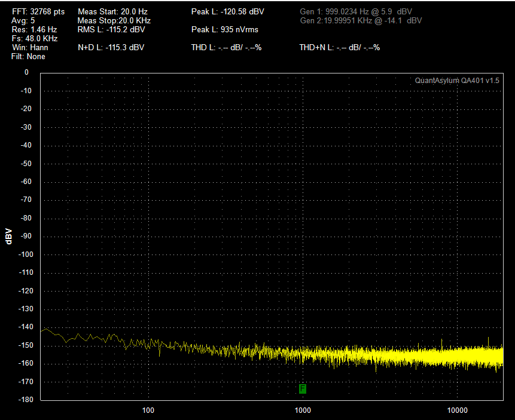Select the "Res: 1.46 Hz" resolution text
The width and height of the screenshot is (515, 420).
(x=35, y=29)
